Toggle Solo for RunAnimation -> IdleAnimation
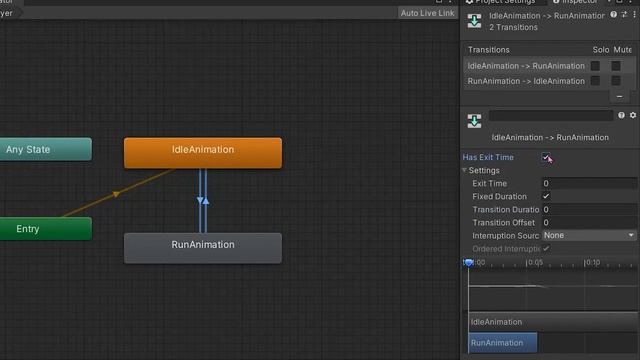Screen dimensions: 640x360 [x=595, y=81]
